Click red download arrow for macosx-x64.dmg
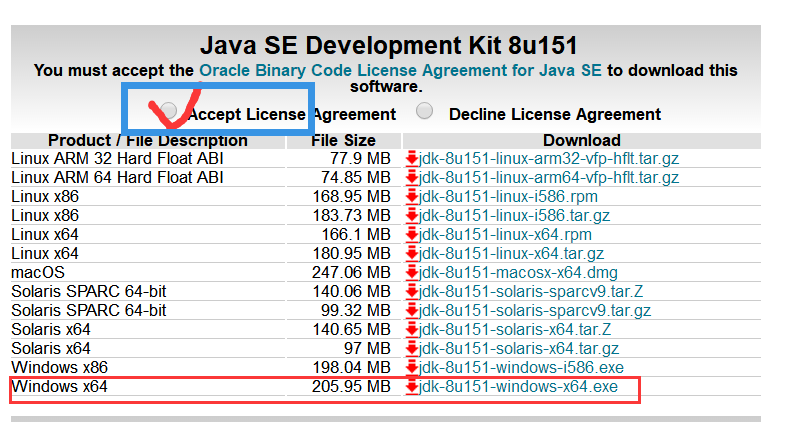This screenshot has height=422, width=788. (412, 273)
